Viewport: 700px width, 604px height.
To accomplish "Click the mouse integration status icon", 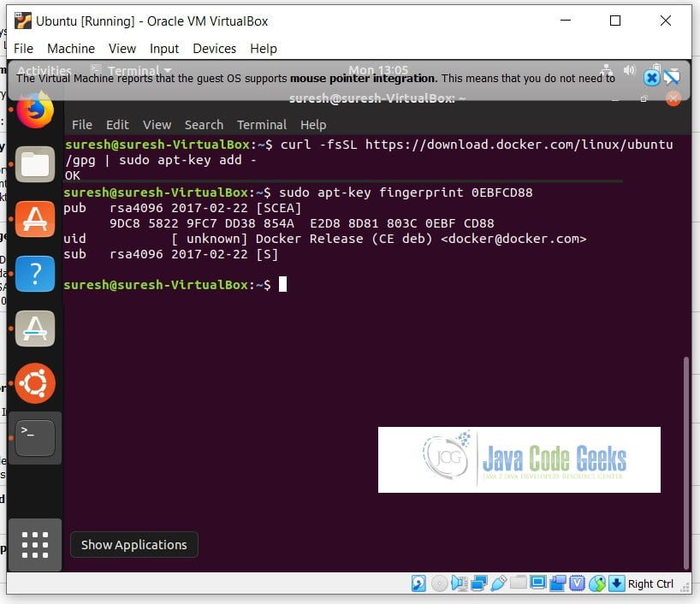I will (596, 583).
